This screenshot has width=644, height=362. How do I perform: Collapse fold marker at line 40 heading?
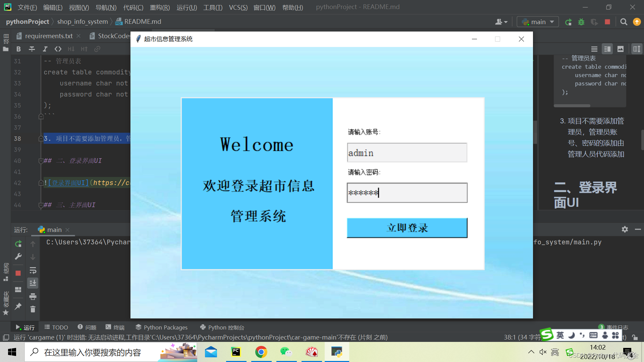(41, 161)
